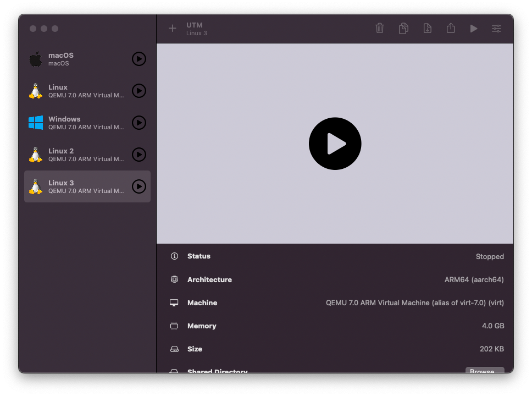Screen dimensions: 532x396
Task: Click the Memory module icon
Action: pos(174,326)
